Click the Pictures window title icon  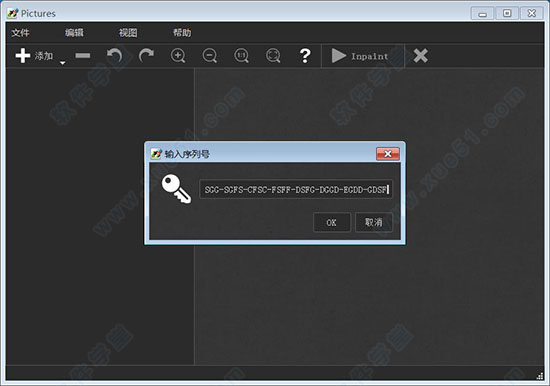coord(13,13)
